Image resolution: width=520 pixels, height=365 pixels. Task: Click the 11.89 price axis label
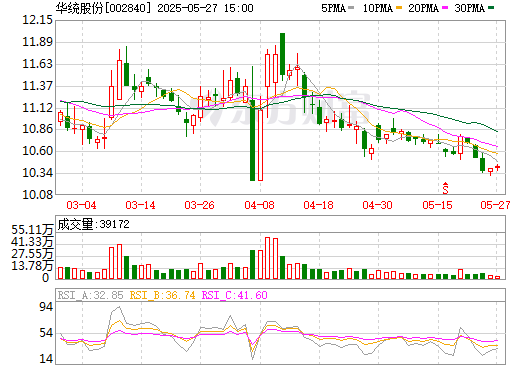coord(37,42)
